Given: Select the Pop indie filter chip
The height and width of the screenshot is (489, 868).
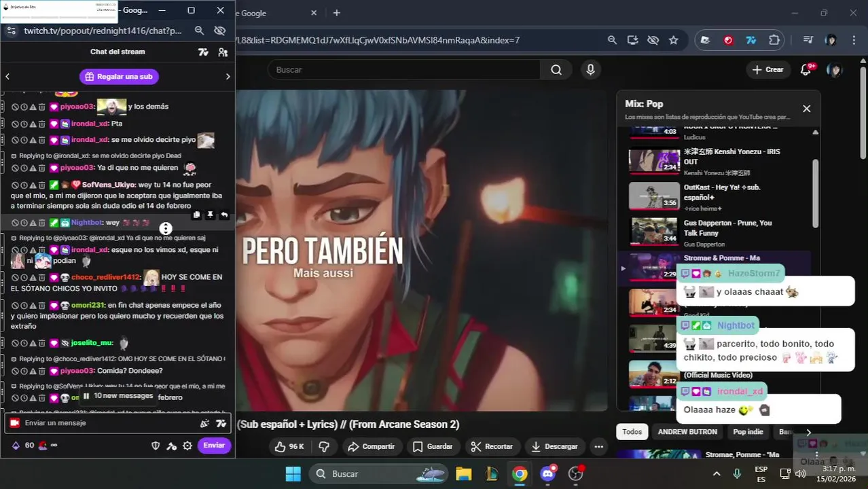Looking at the screenshot, I should (x=748, y=432).
